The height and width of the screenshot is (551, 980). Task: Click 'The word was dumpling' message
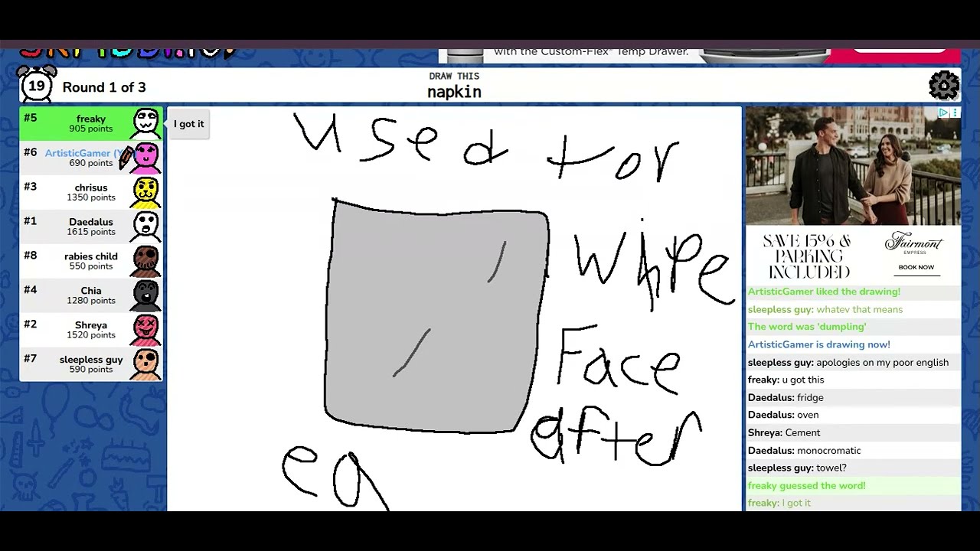(807, 327)
